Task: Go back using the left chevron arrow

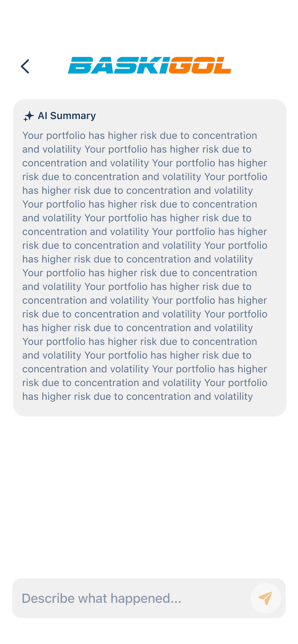Action: 25,66
